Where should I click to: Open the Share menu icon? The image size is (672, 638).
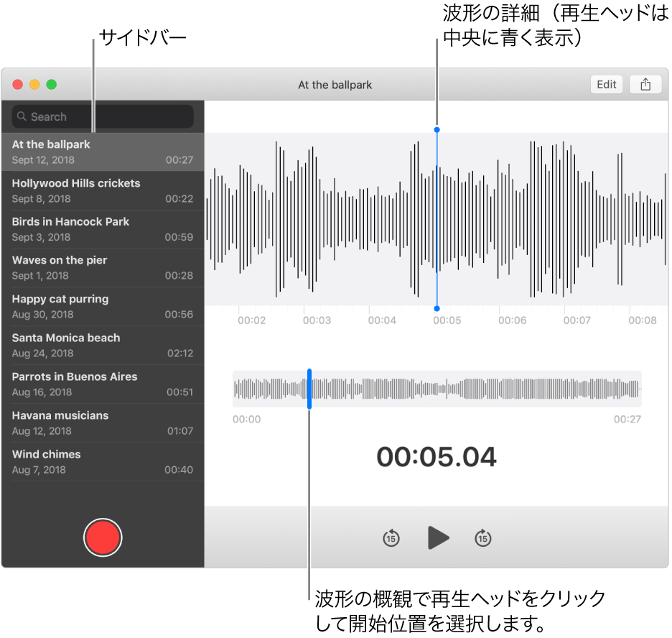(645, 85)
